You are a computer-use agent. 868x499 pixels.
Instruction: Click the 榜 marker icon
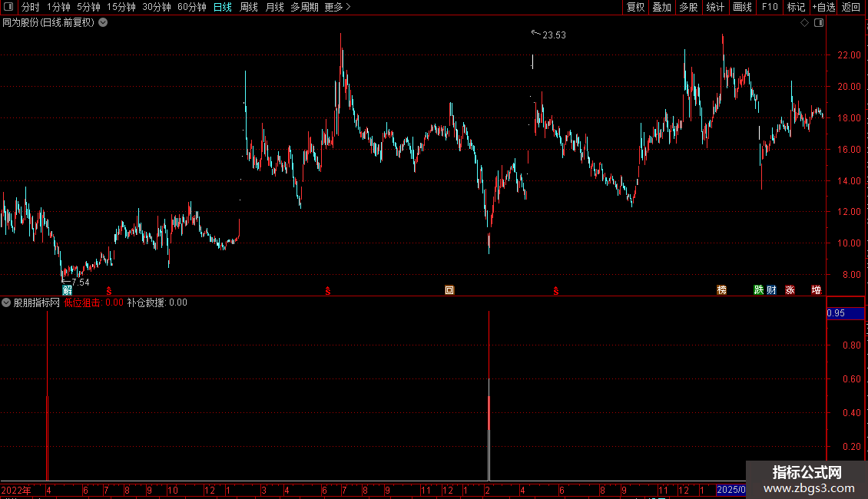coord(721,290)
